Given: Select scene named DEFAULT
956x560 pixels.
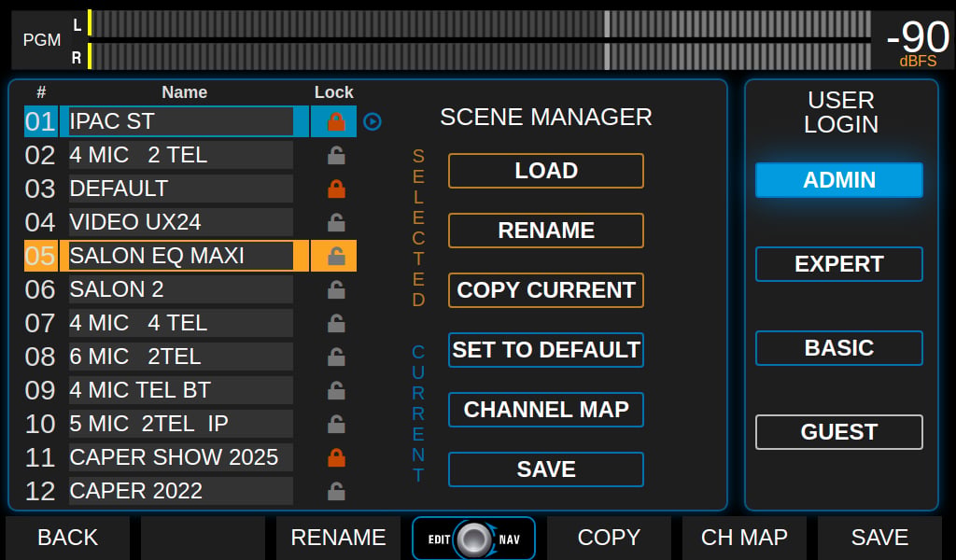Looking at the screenshot, I should [181, 189].
